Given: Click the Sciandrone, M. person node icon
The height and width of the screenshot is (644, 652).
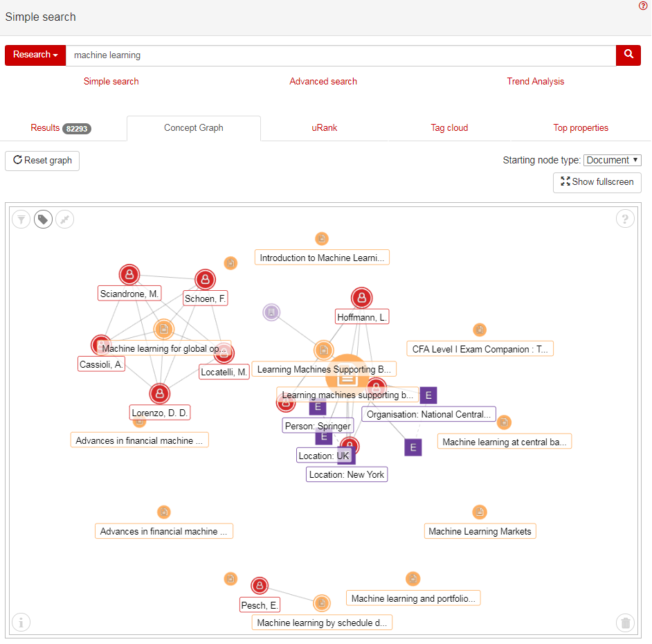Looking at the screenshot, I should pos(129,275).
